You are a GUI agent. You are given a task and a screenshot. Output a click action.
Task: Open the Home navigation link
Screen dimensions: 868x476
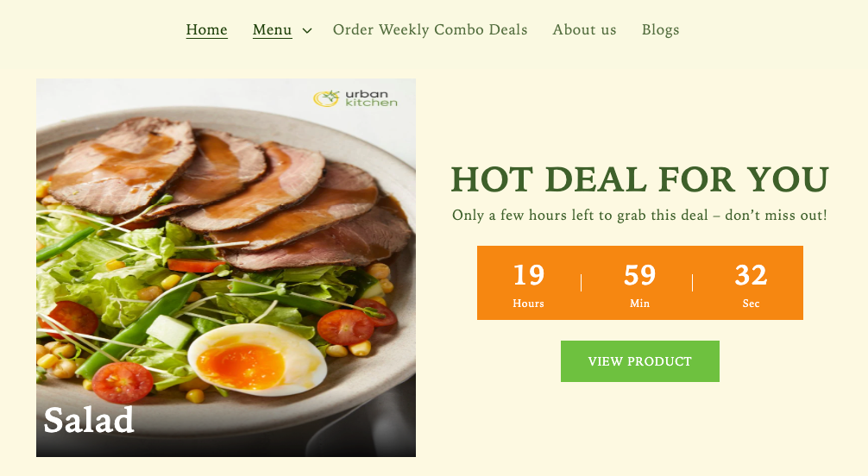(x=206, y=30)
